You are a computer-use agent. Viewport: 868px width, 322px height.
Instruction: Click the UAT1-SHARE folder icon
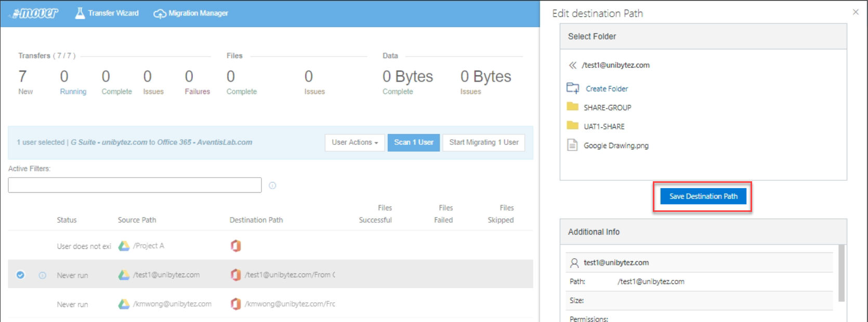point(572,125)
